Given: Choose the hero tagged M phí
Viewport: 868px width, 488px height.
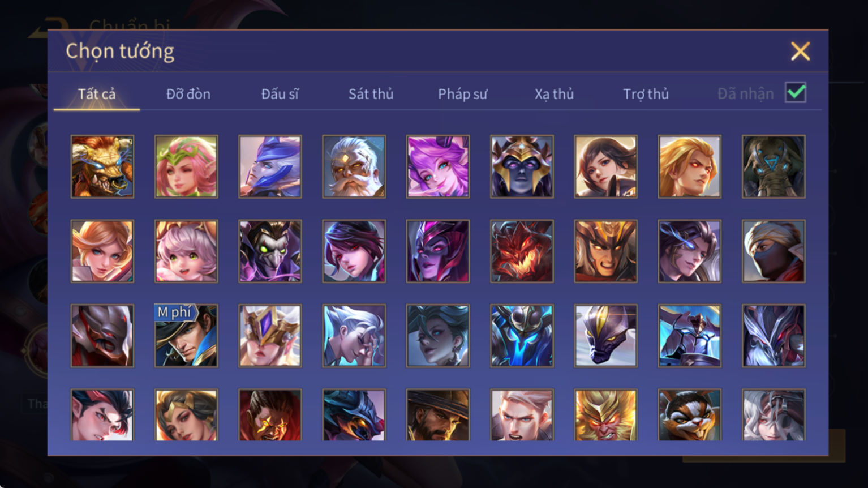Looking at the screenshot, I should coord(186,336).
